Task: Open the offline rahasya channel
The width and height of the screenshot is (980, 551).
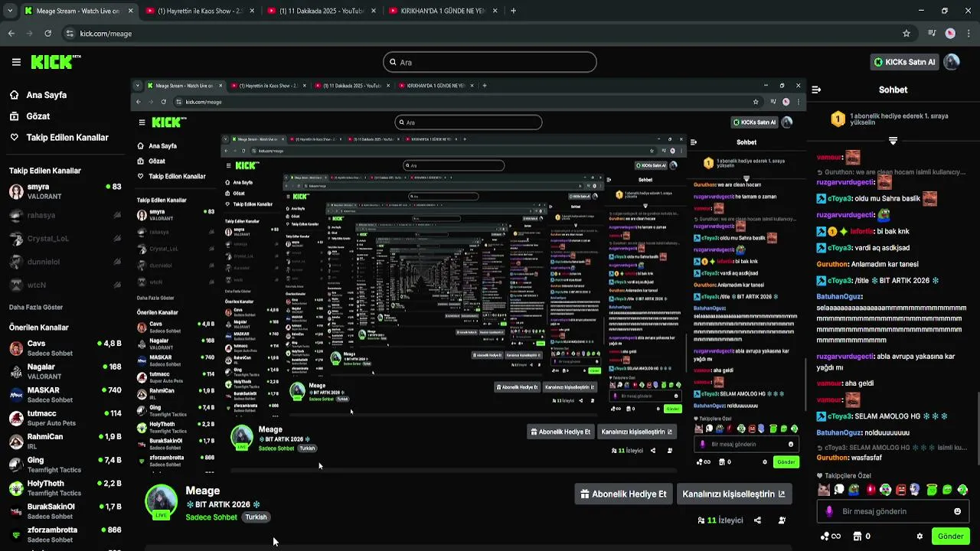Action: point(65,216)
